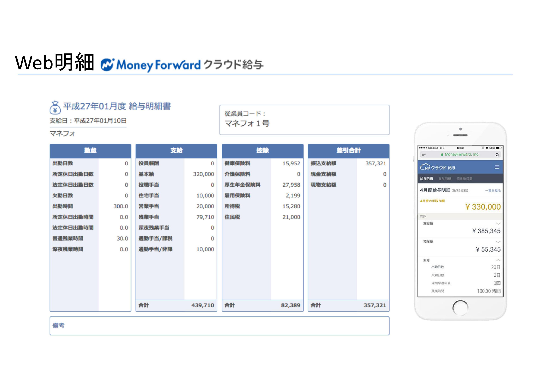The width and height of the screenshot is (555, 392).
Task: Tap the 4月度給与明細 heading on phone
Action: tap(435, 190)
